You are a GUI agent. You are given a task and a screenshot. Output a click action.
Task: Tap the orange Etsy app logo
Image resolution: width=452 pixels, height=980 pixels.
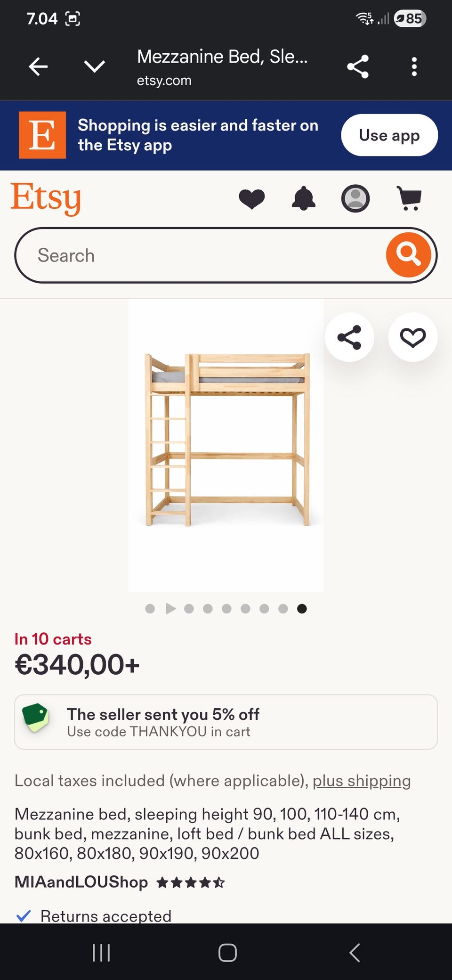(42, 135)
